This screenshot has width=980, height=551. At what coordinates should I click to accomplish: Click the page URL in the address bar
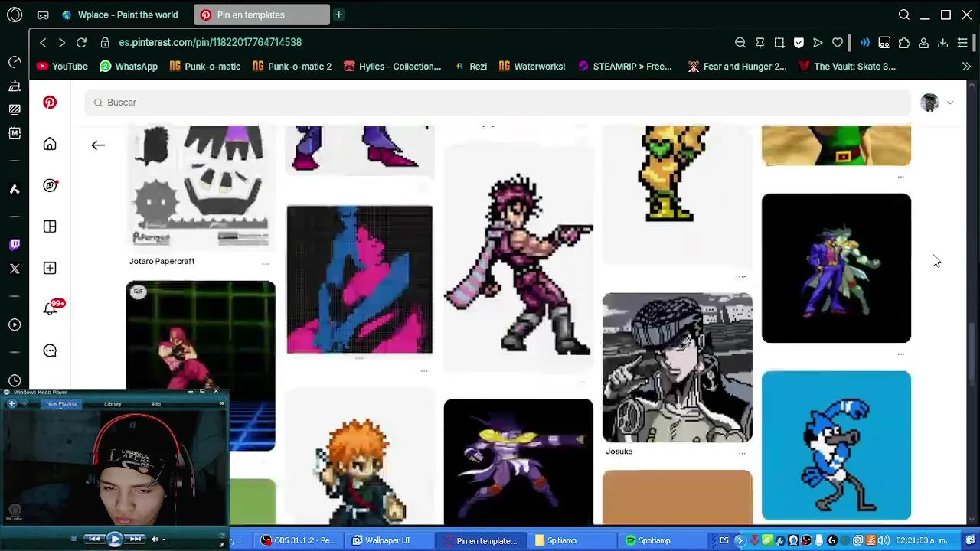click(210, 42)
